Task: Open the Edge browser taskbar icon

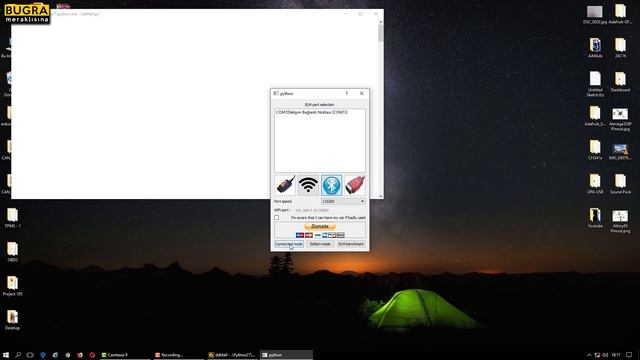Action: pyautogui.click(x=43, y=355)
